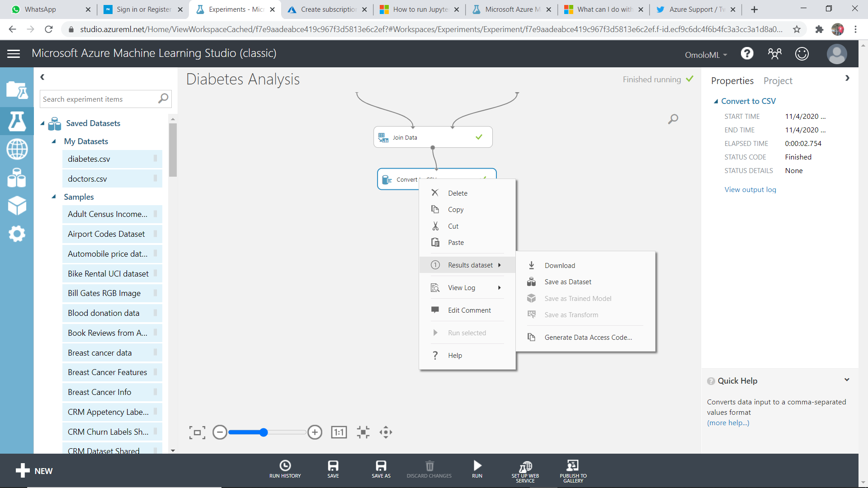This screenshot has width=868, height=488.
Task: Switch to the Project tab
Action: coord(778,80)
